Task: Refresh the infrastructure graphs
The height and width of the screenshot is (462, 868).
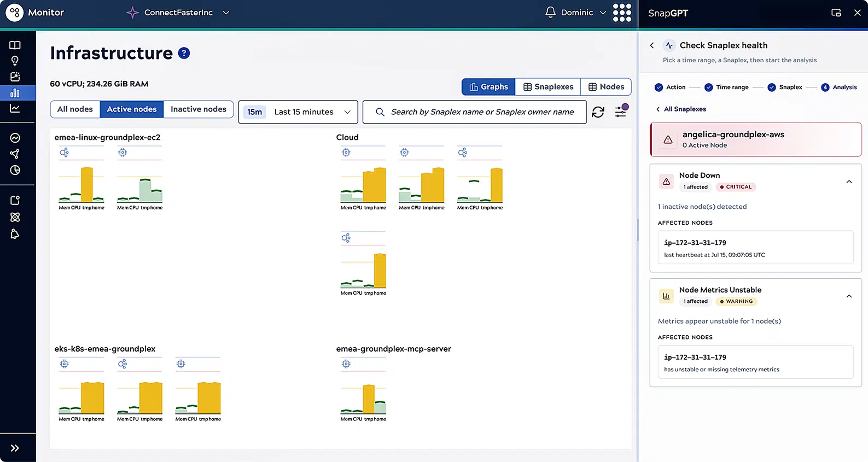Action: pos(598,112)
